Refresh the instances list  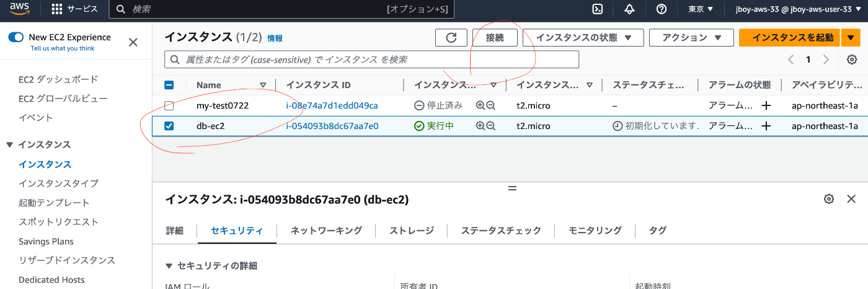pos(451,38)
